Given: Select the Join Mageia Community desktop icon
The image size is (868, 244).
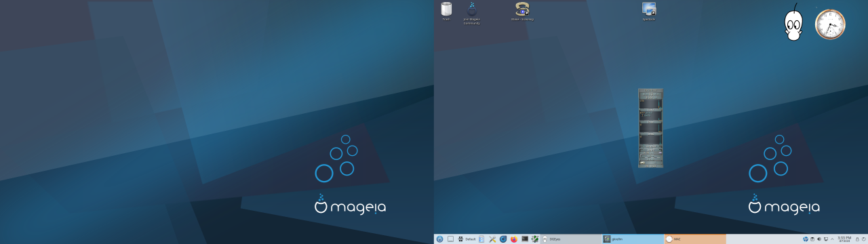Looking at the screenshot, I should pyautogui.click(x=471, y=13).
